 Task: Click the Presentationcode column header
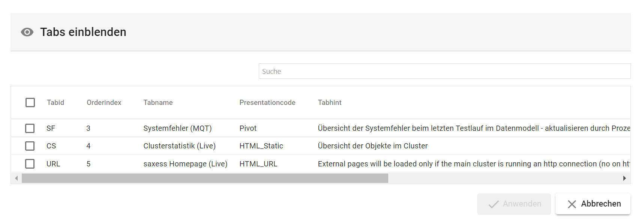267,103
